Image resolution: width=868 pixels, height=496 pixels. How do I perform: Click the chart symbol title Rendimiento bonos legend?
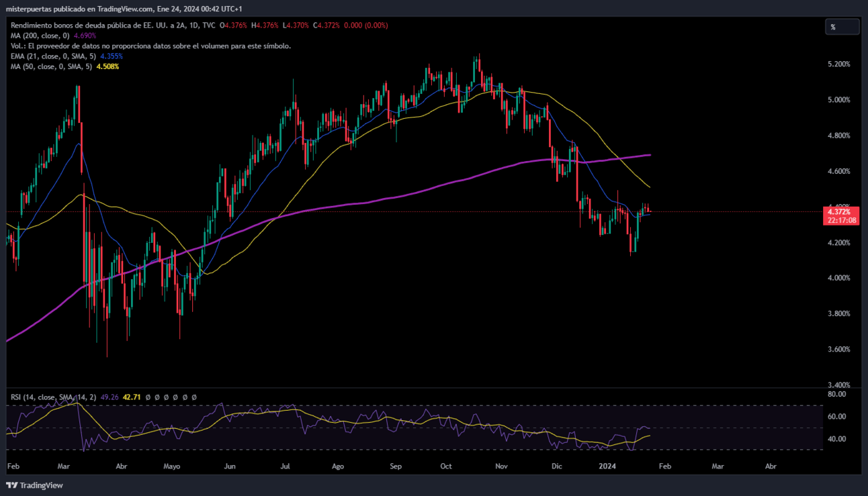tap(200, 26)
